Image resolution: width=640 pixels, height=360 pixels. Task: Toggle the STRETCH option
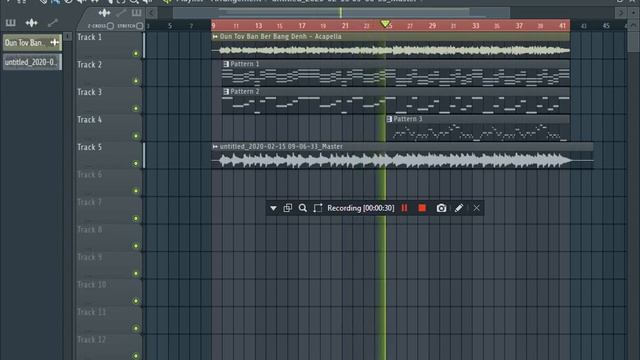point(140,26)
